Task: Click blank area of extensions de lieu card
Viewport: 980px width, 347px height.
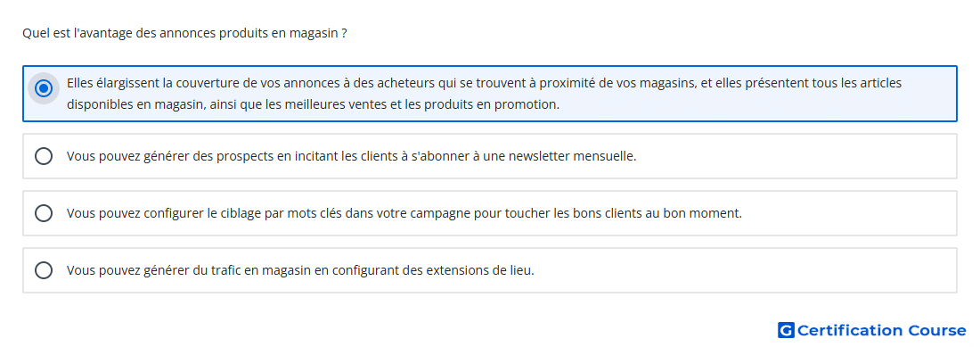Action: click(x=744, y=270)
